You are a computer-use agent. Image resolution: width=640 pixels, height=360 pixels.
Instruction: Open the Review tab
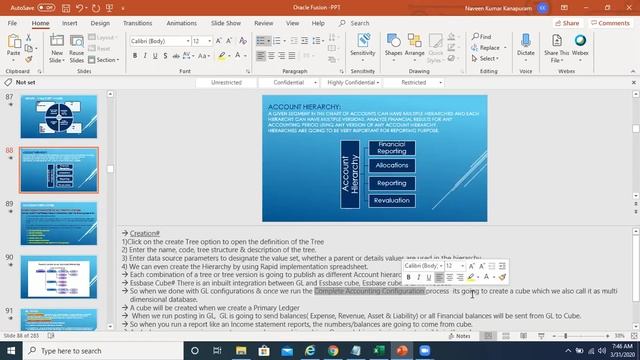click(x=264, y=23)
